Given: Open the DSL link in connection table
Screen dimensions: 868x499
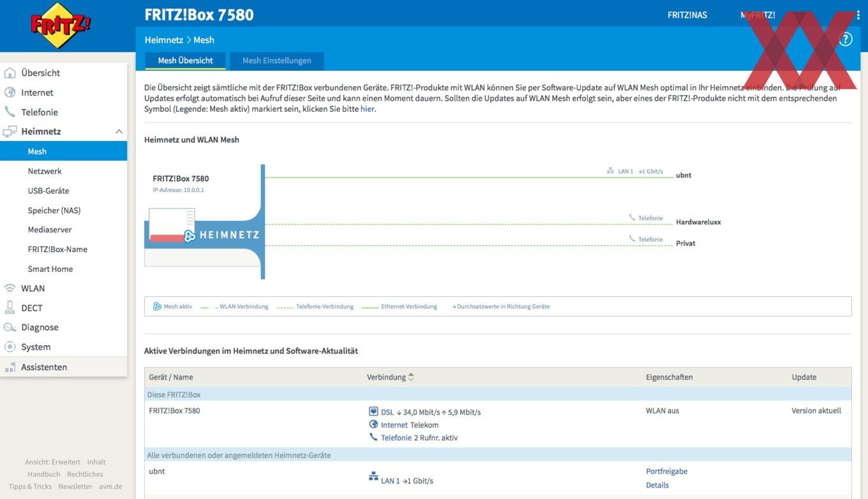Looking at the screenshot, I should (x=387, y=412).
